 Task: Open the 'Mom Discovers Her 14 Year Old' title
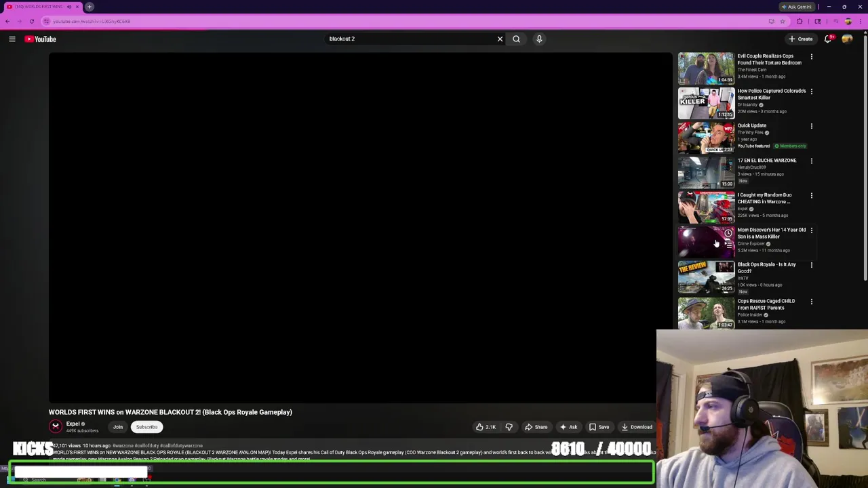coord(772,233)
